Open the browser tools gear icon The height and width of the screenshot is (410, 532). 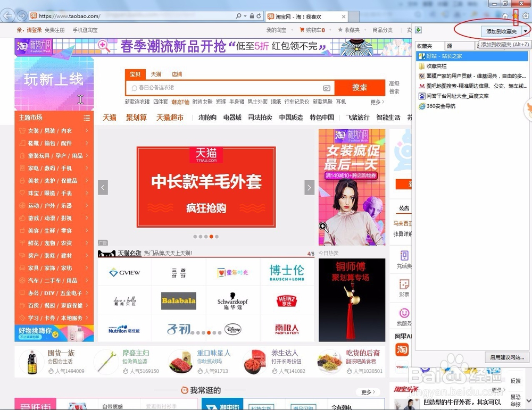526,15
